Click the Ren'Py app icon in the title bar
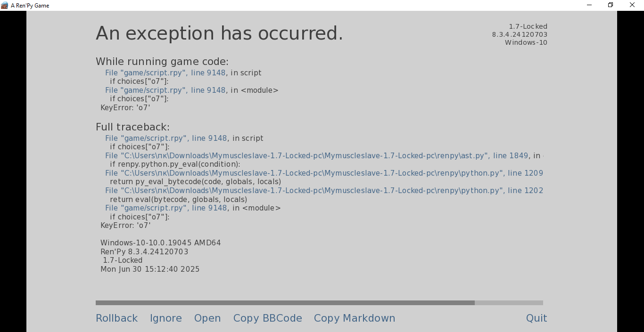Viewport: 644px width, 332px height. pyautogui.click(x=5, y=5)
